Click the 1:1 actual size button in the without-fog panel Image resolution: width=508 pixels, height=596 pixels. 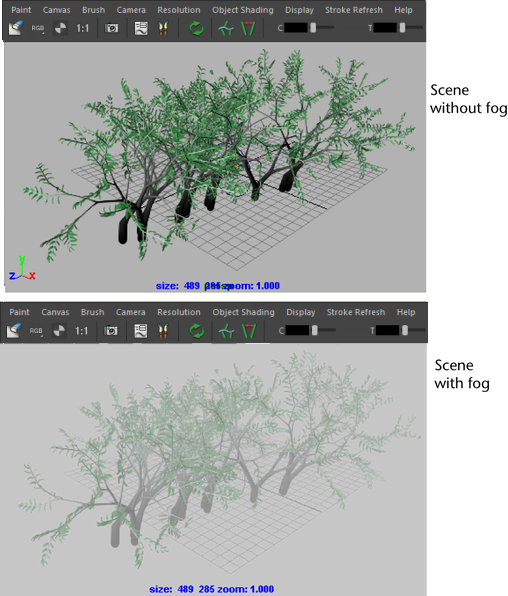[x=83, y=28]
